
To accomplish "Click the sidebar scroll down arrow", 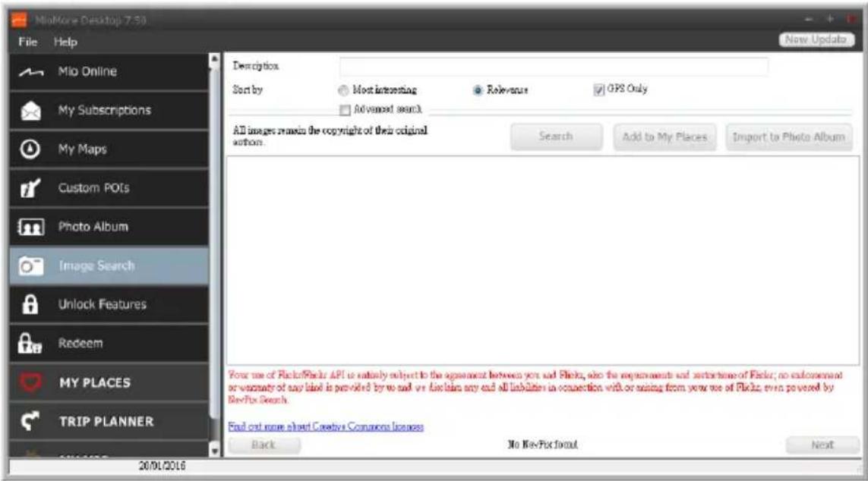I will click(215, 451).
